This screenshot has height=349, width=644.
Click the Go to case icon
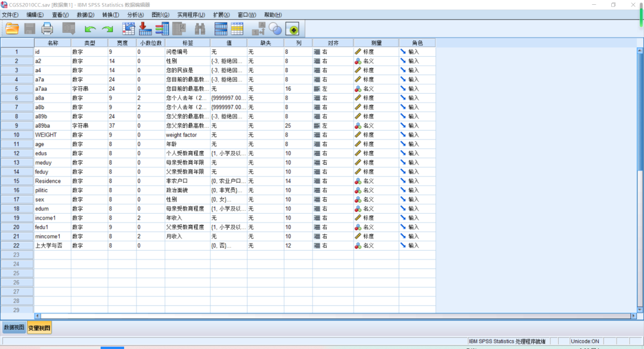(x=129, y=29)
